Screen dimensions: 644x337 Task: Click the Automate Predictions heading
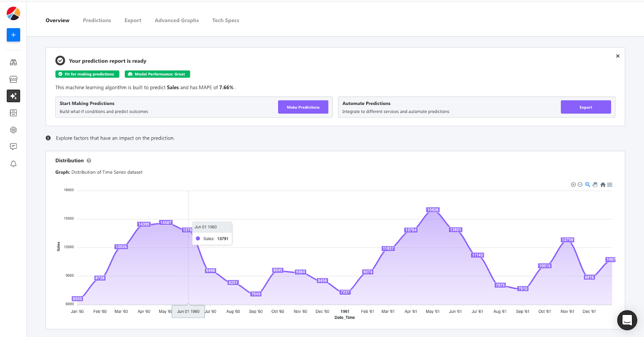(x=366, y=103)
